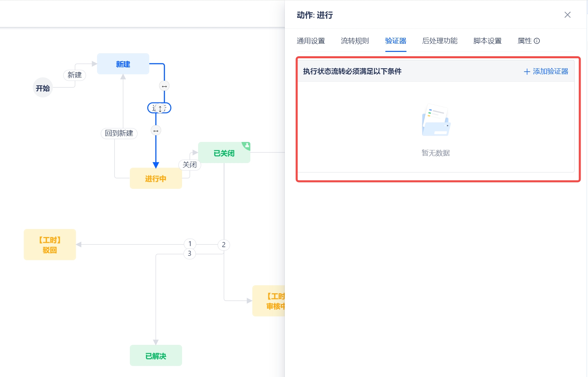Click the bidirectional arrow handle below the 进行 transition
The width and height of the screenshot is (588, 377).
click(x=156, y=131)
